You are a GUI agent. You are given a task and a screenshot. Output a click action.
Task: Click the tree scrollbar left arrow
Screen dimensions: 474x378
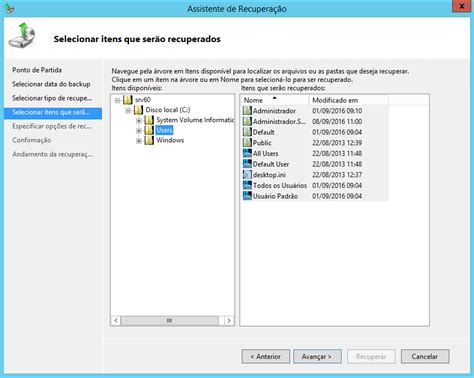pyautogui.click(x=116, y=320)
